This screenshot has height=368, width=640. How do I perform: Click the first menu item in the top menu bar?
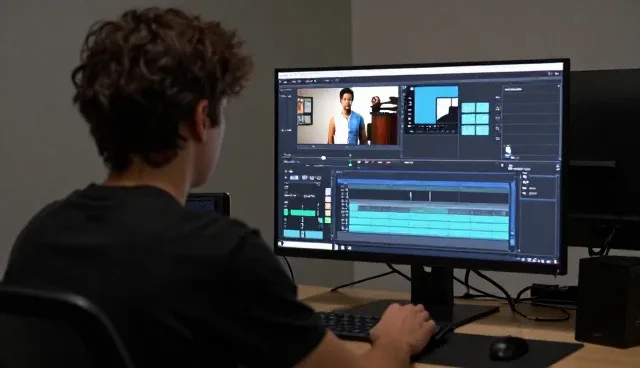point(284,81)
